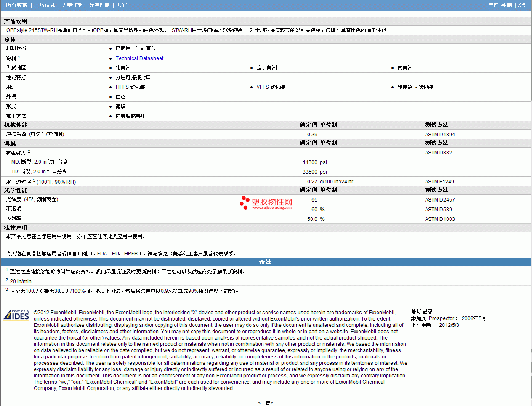Viewport: 532px width, 406px height.
Task: Click the 已商用：当前有效 status value
Action: 136,48
